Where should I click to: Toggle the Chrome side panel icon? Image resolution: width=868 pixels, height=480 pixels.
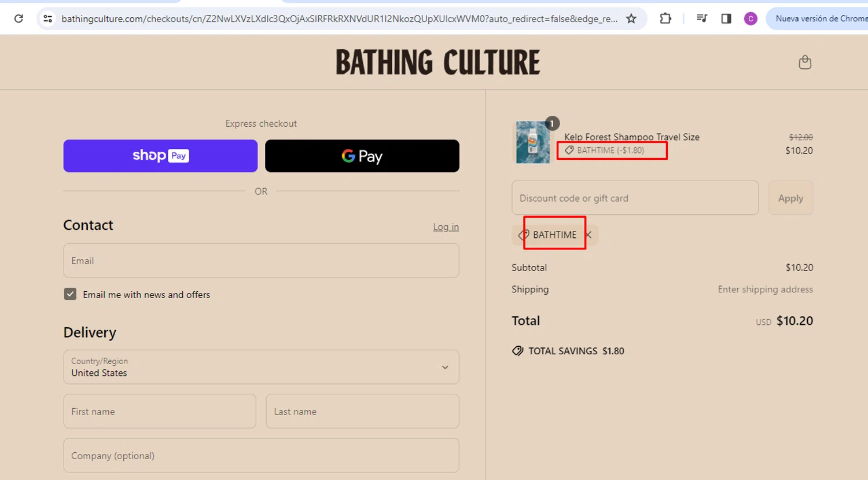(x=726, y=19)
